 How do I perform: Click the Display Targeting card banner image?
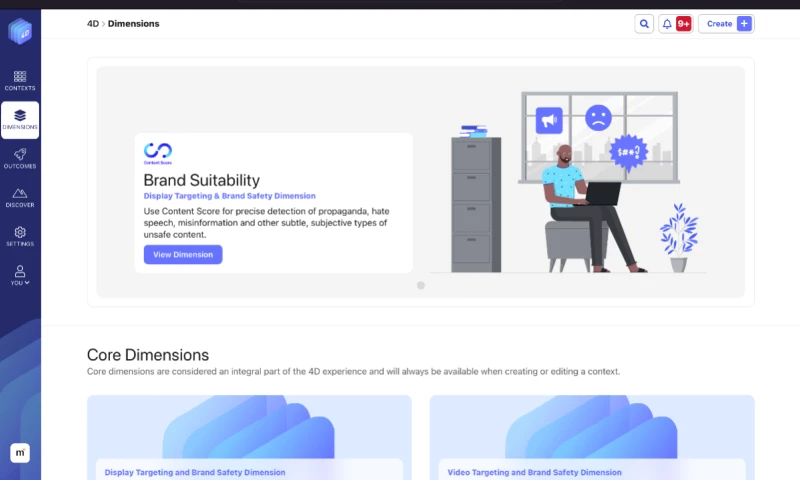(249, 427)
